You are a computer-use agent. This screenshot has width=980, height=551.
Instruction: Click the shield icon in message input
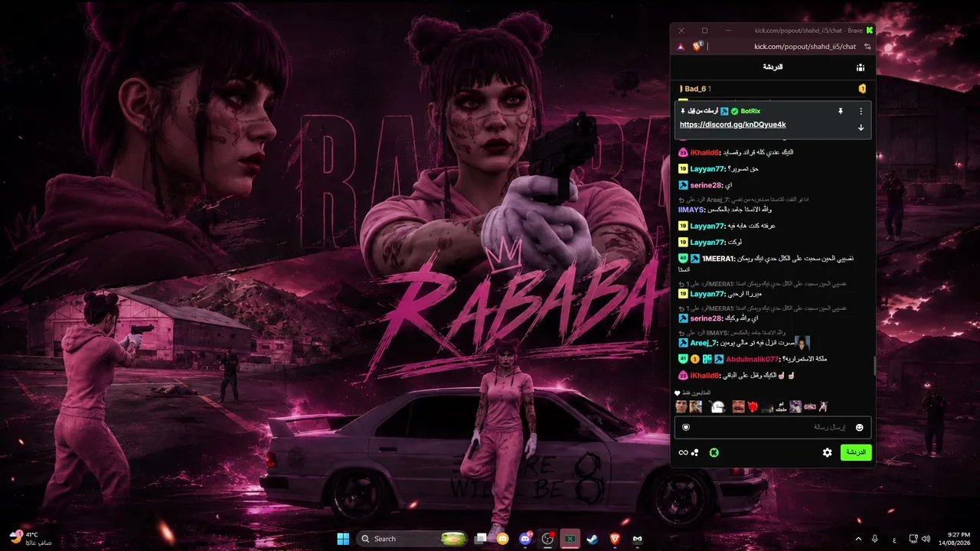pyautogui.click(x=686, y=427)
